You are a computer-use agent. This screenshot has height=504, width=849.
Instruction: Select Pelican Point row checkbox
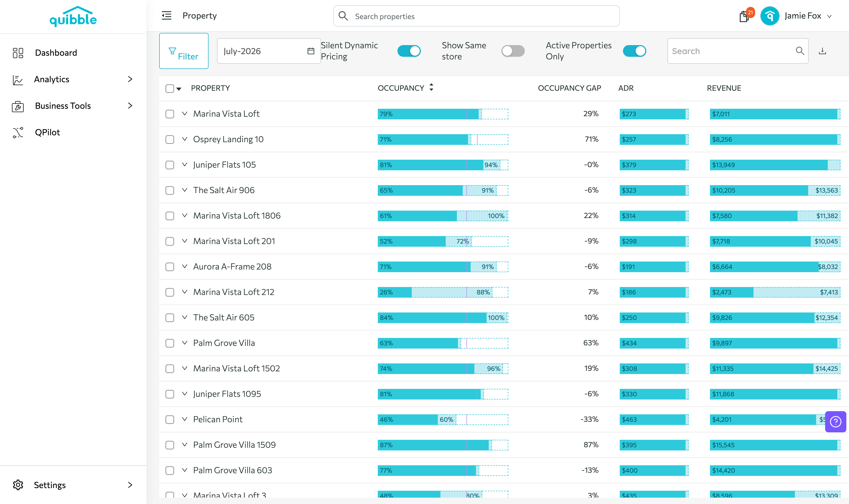click(170, 419)
